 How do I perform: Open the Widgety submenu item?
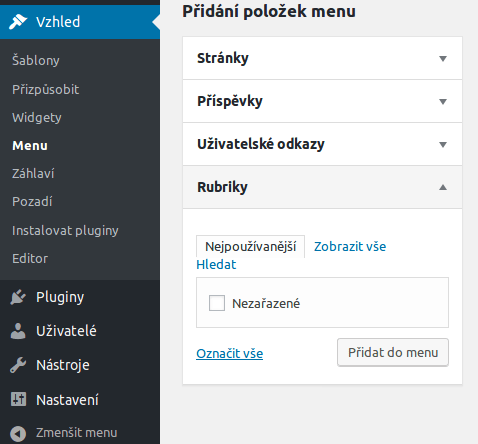(x=37, y=118)
